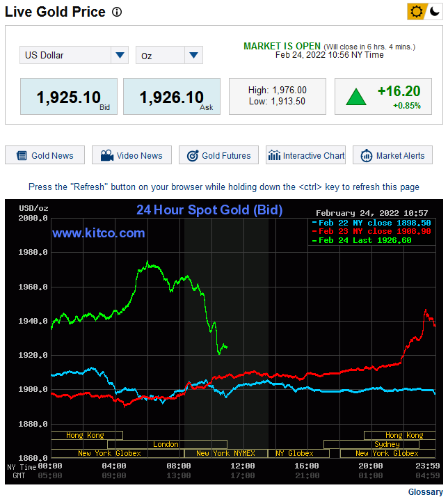This screenshot has width=448, height=497.
Task: Open the Interactive Chart button
Action: (306, 155)
